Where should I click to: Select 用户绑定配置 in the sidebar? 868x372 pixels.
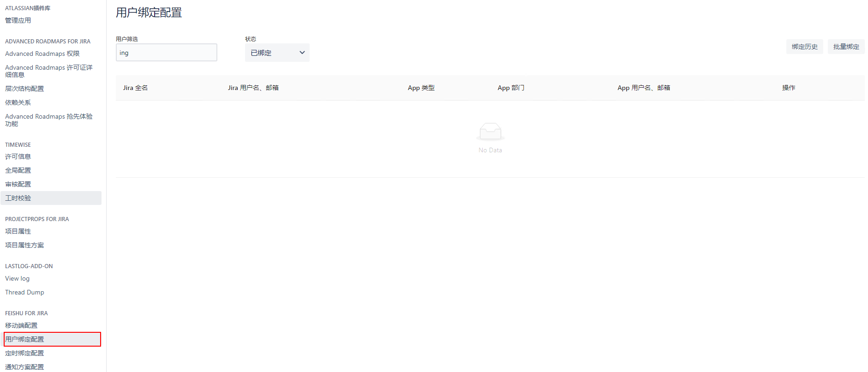click(24, 339)
